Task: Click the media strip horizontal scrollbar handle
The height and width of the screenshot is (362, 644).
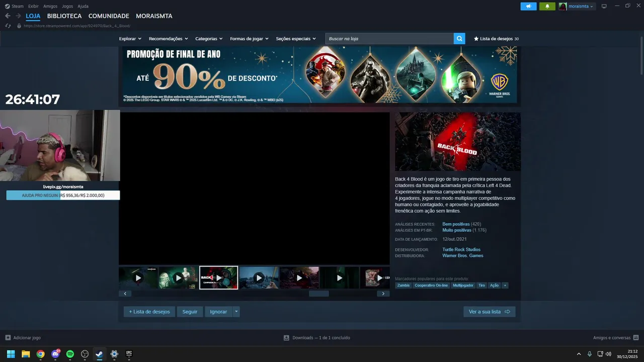Action: pos(318,294)
